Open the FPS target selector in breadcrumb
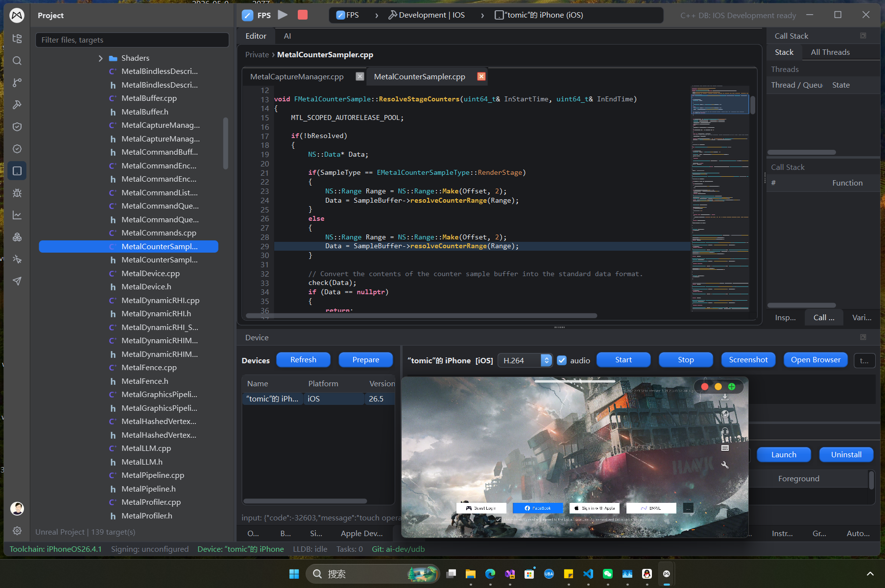The height and width of the screenshot is (588, 885). pos(348,15)
